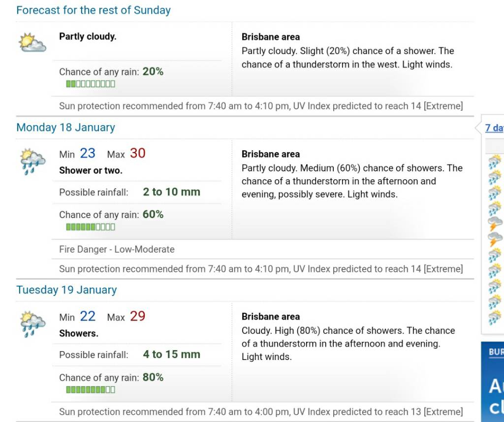The height and width of the screenshot is (422, 504).
Task: Open the 7 day forecast link
Action: (x=494, y=128)
